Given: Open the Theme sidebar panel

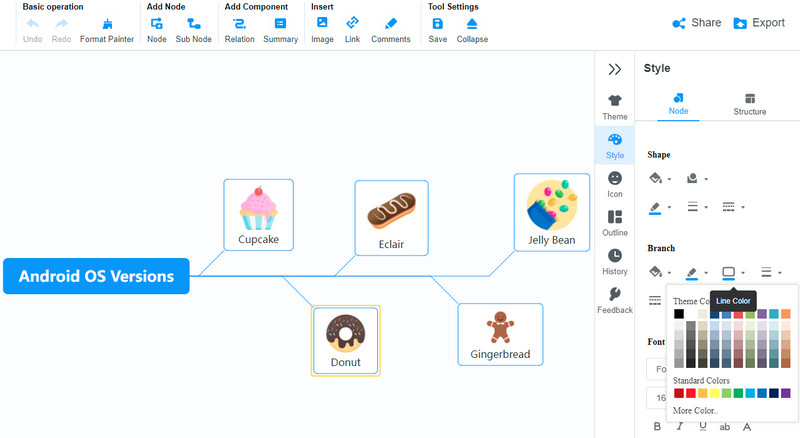Looking at the screenshot, I should (x=615, y=107).
